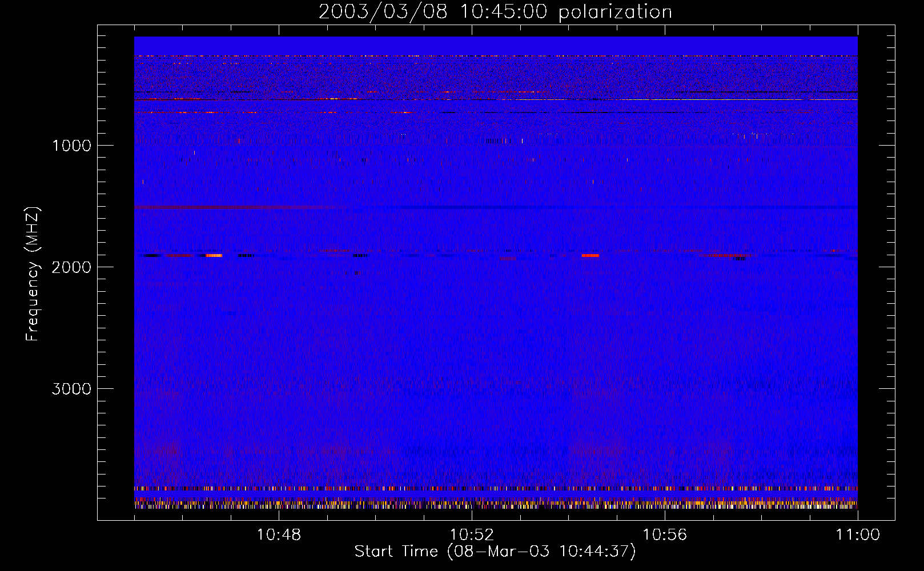Click the "11:00" time tick label
Screen dimensions: 924x571
[x=858, y=535]
